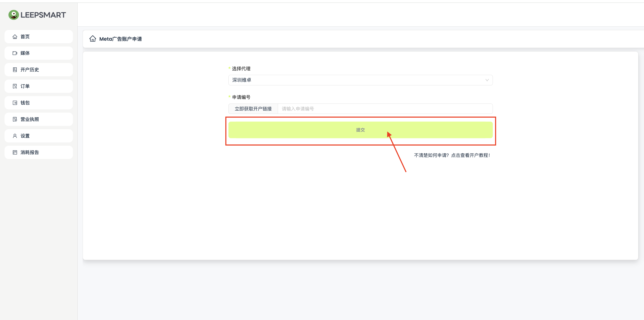Viewport: 644px width, 320px height.
Task: Click the home icon beside 首页
Action: (15, 37)
